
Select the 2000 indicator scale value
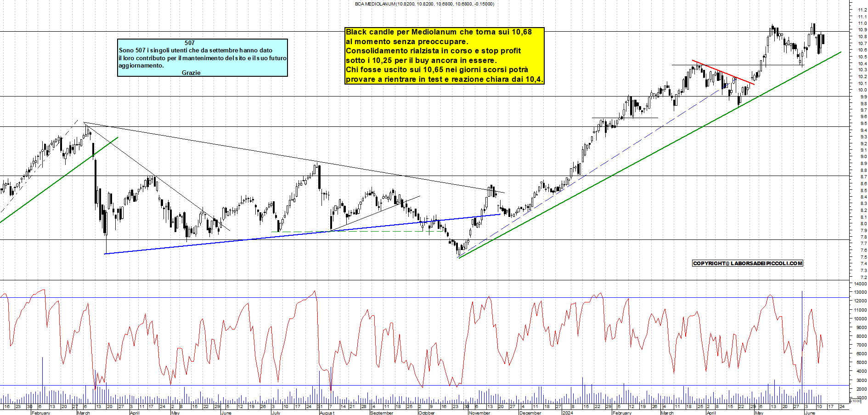point(862,389)
